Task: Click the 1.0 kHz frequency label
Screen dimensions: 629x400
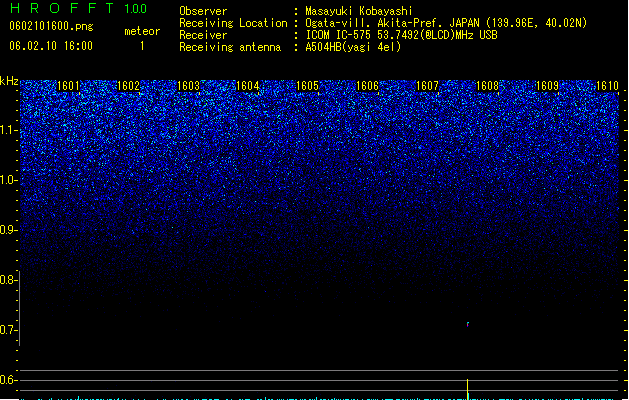Action: (8, 180)
